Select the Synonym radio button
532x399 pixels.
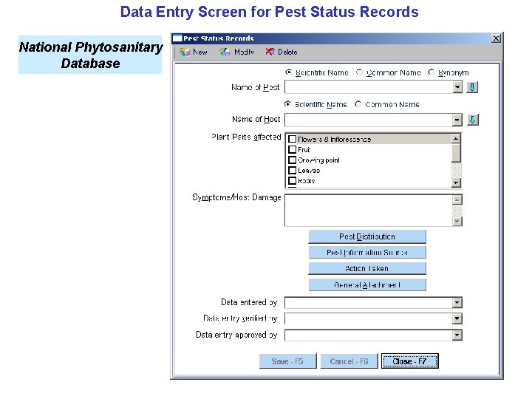click(432, 72)
